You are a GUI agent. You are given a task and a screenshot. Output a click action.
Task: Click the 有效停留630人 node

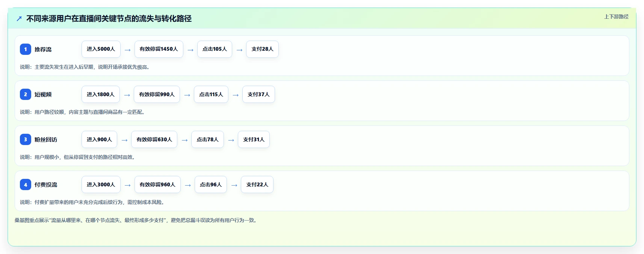click(x=154, y=139)
